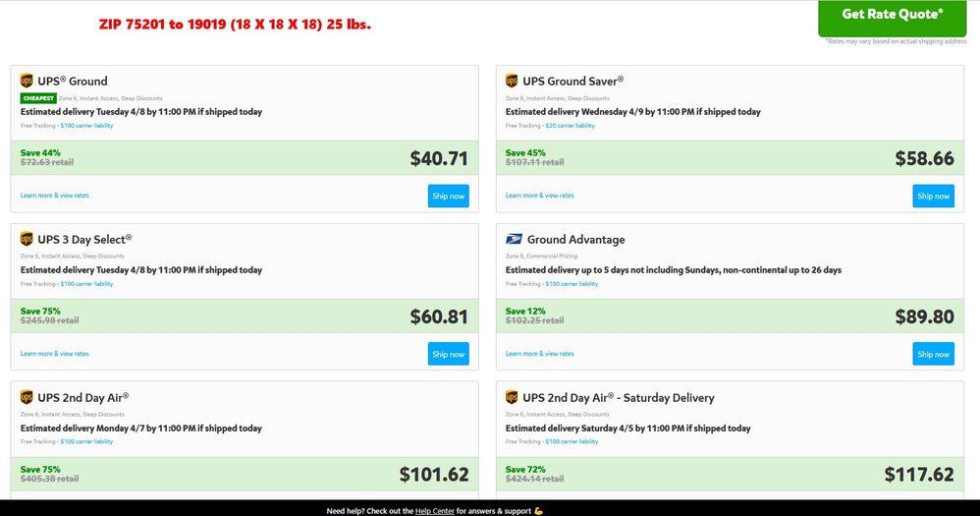Click the $60.81 price
Screen dimensions: 980x516
click(x=439, y=316)
